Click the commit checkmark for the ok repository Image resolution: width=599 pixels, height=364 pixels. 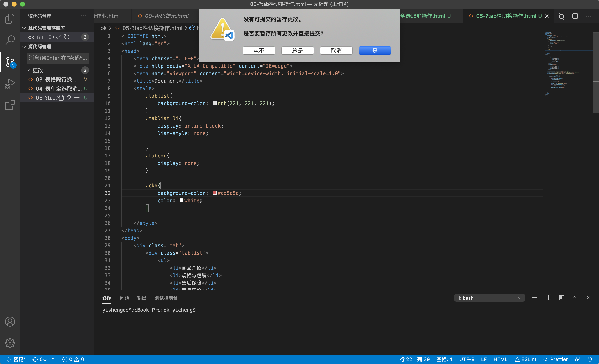point(59,37)
